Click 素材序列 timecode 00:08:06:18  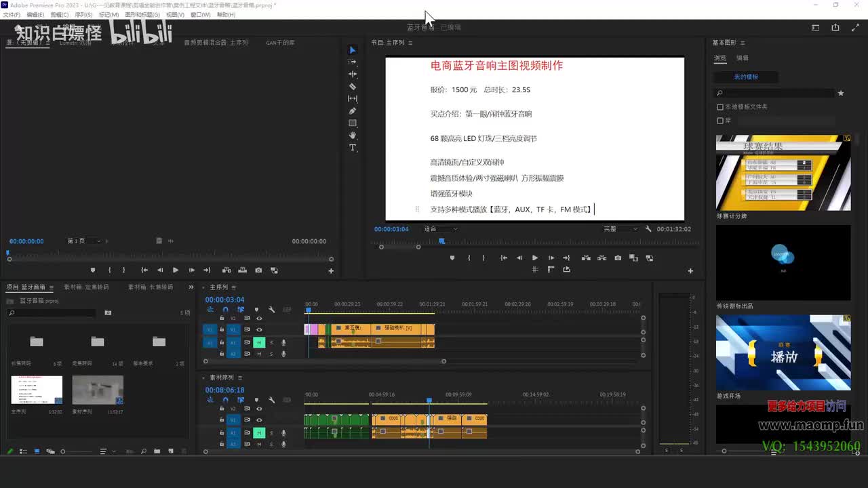[225, 390]
